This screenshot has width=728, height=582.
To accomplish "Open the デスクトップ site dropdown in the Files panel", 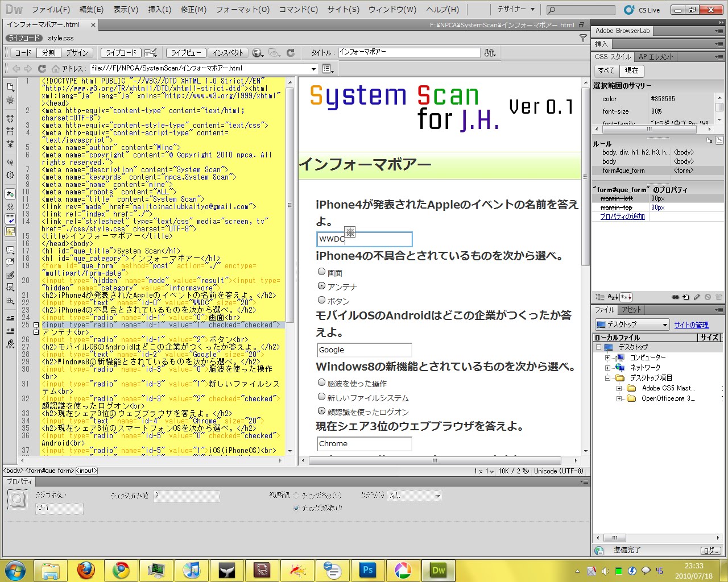I will 632,325.
